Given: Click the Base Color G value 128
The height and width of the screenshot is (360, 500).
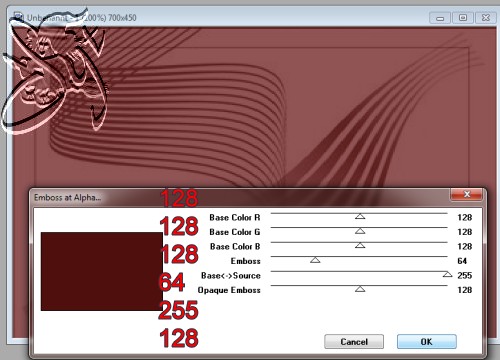Looking at the screenshot, I should pos(465,232).
